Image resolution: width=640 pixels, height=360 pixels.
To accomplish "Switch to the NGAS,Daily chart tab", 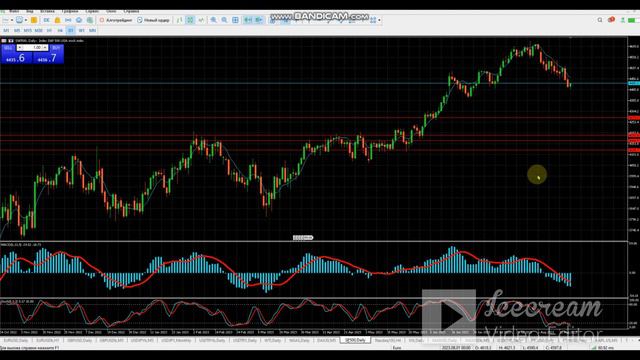I will 299,340.
